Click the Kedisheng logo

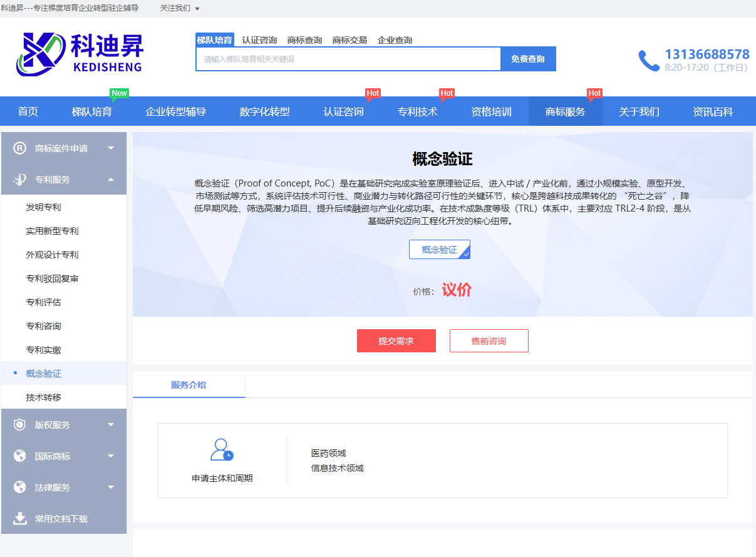pyautogui.click(x=80, y=54)
